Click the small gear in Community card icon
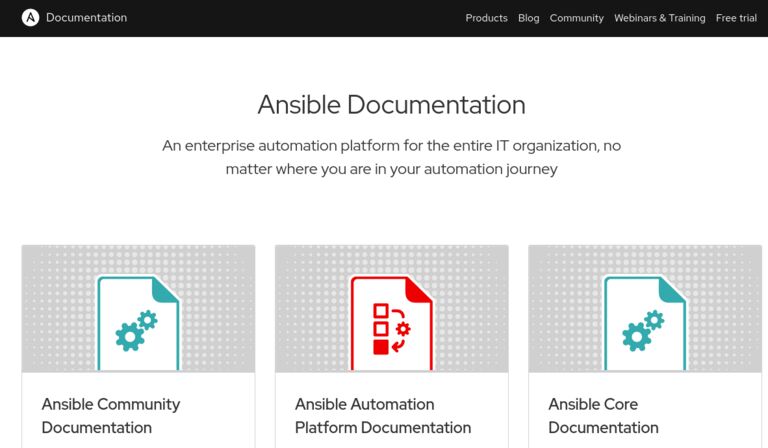 coord(147,320)
